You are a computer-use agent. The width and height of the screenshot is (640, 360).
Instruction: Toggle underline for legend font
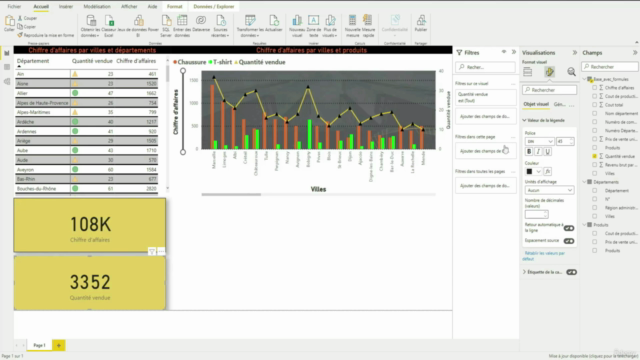[547, 151]
